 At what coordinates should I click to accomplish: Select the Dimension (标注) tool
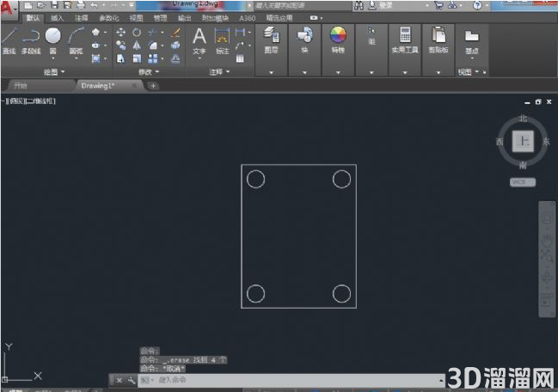point(222,40)
